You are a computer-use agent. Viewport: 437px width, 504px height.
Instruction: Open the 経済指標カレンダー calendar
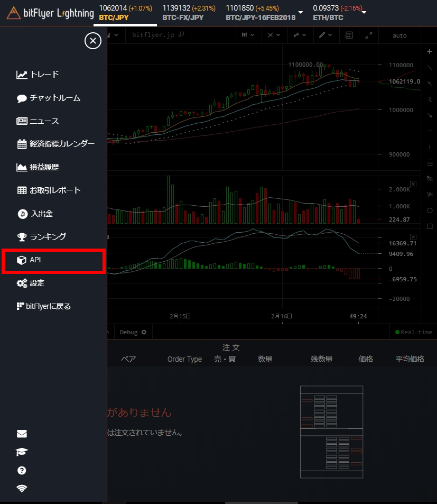click(55, 144)
